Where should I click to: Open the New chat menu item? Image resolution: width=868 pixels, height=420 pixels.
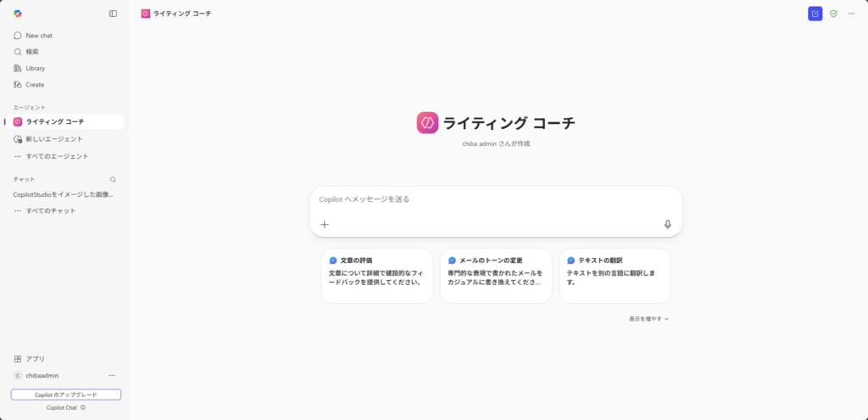click(x=39, y=36)
